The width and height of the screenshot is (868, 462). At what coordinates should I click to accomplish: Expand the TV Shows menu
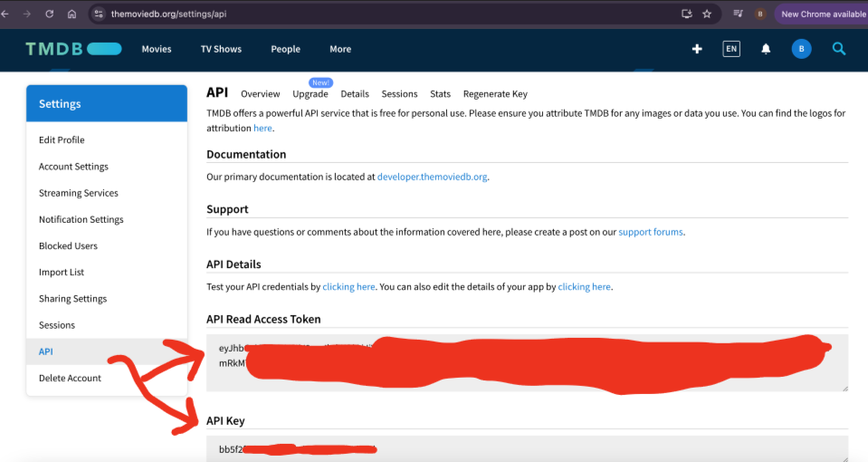click(x=221, y=49)
